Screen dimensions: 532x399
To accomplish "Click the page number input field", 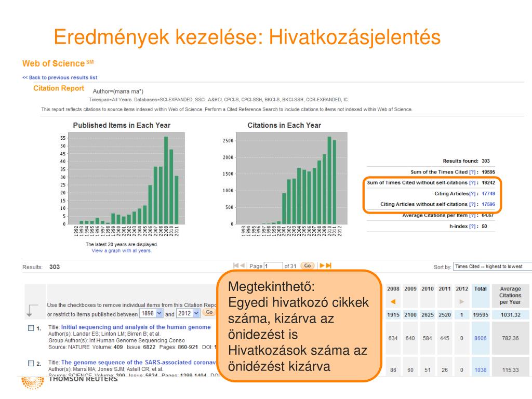I will tap(273, 266).
